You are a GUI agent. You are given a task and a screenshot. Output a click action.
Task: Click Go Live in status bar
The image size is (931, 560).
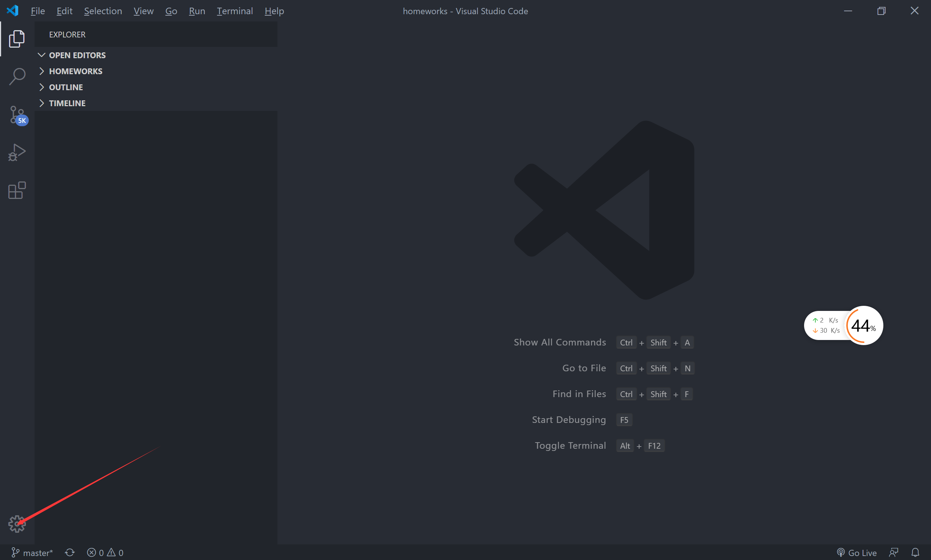coord(857,552)
